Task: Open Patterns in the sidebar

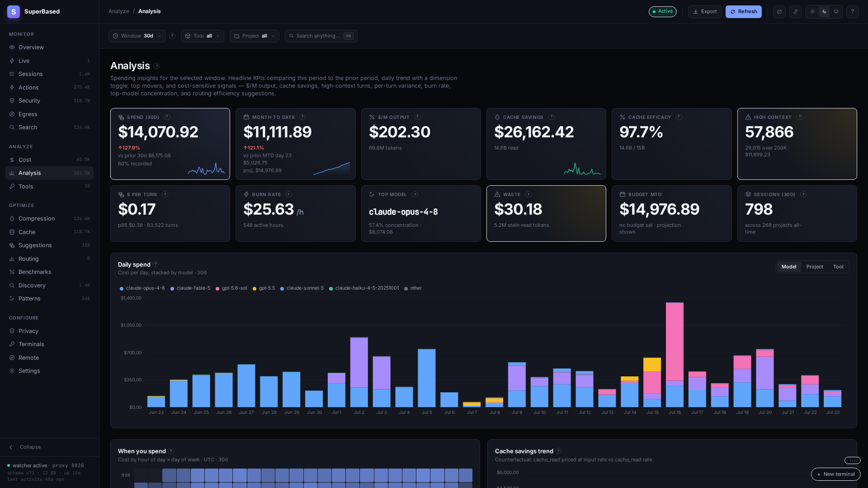Action: pyautogui.click(x=49, y=299)
